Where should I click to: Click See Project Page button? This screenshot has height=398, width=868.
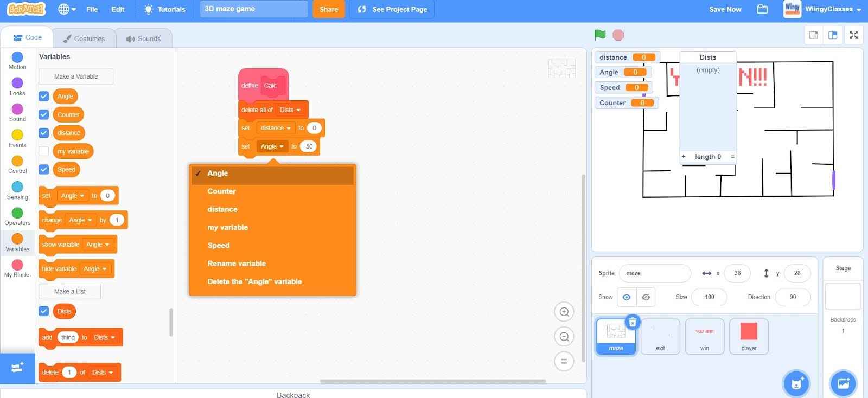[392, 9]
